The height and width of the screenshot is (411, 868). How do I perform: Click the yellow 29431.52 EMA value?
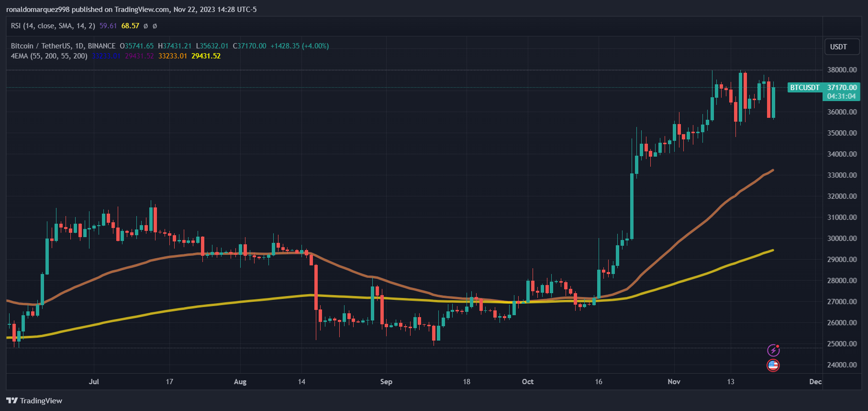[206, 56]
